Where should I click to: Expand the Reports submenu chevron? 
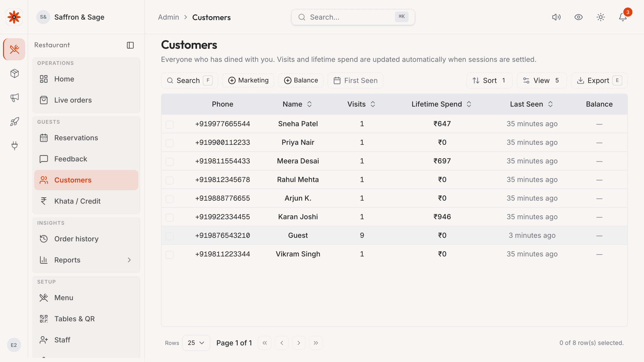(x=129, y=260)
